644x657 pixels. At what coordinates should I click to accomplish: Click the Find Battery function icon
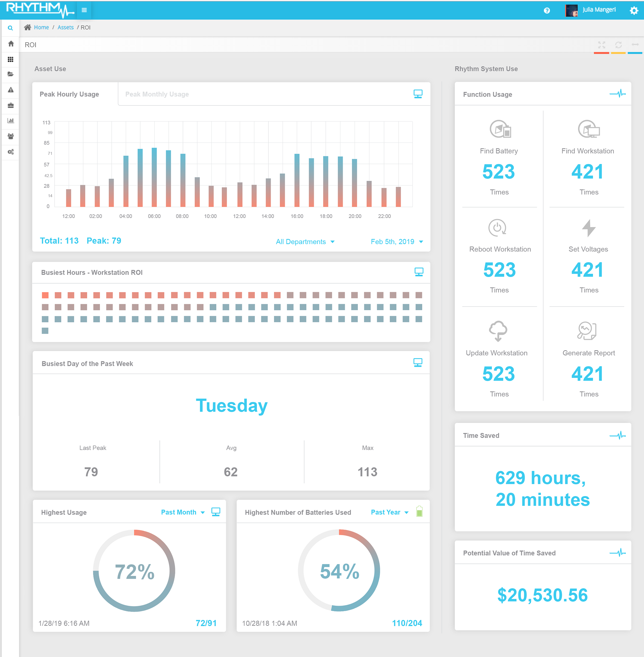click(500, 129)
